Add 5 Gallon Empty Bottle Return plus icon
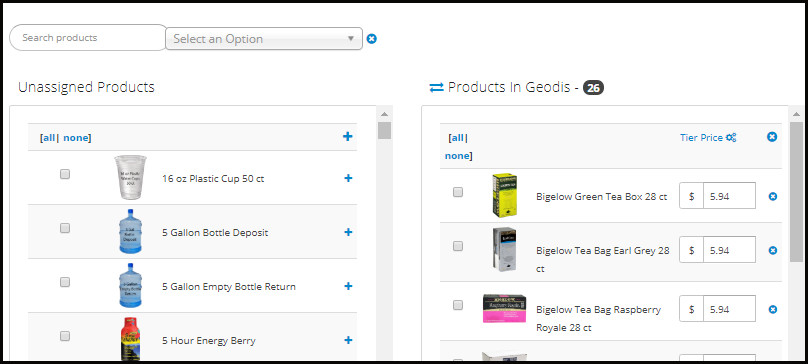The height and width of the screenshot is (364, 808). (x=348, y=286)
